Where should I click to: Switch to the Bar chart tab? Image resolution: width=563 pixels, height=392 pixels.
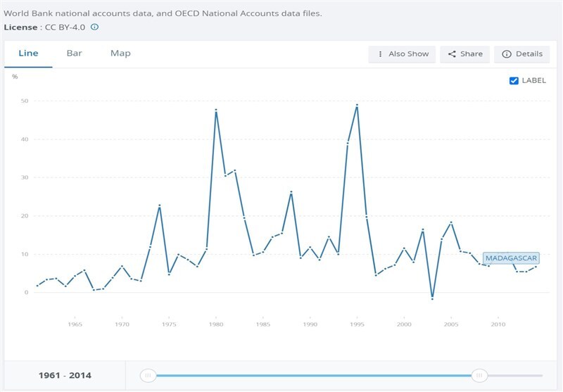tap(74, 53)
